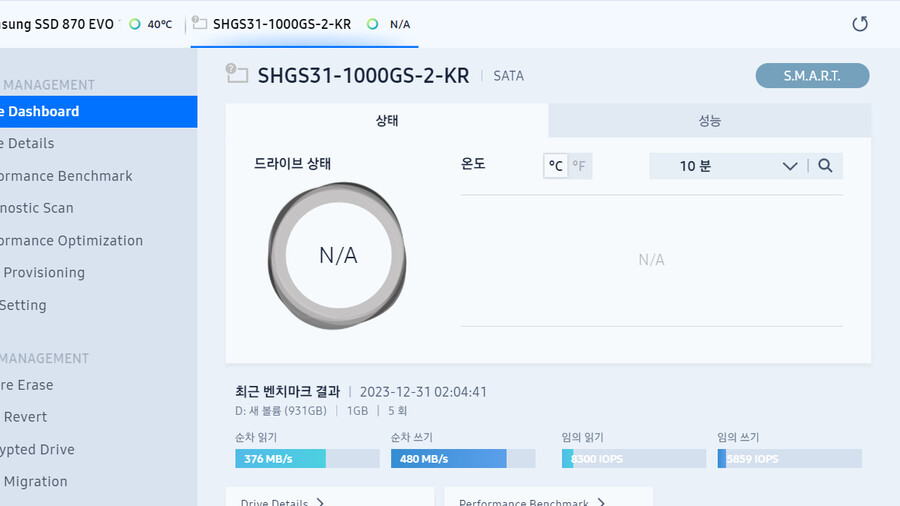Click the 40°C temperature reading
Screen dimensions: 900x506
pyautogui.click(x=160, y=24)
